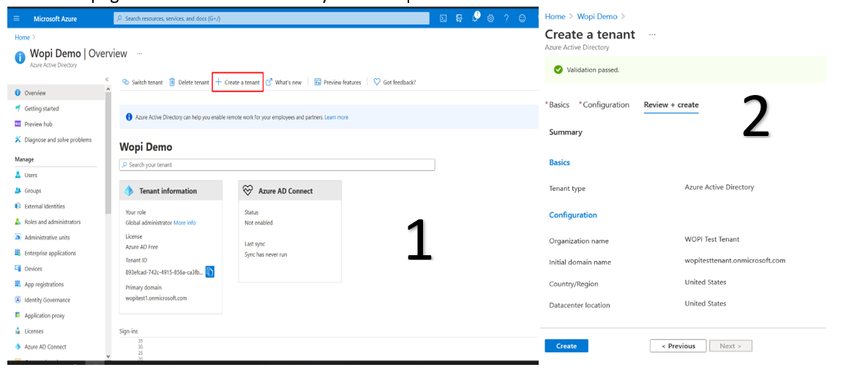The height and width of the screenshot is (370, 868).
Task: Click Create a tenant in the toolbar
Action: pyautogui.click(x=237, y=82)
